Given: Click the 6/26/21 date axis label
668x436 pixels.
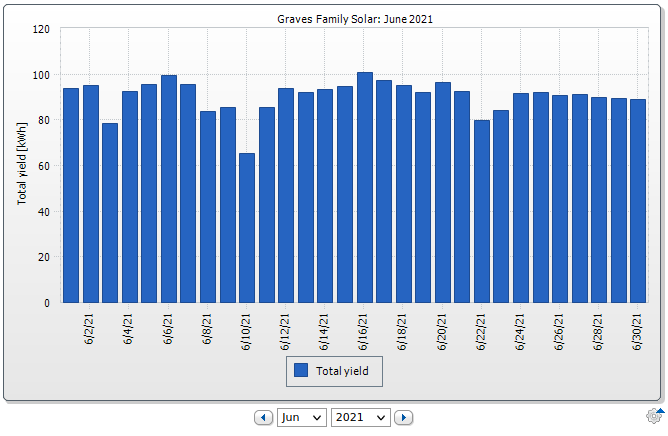Looking at the screenshot, I should pyautogui.click(x=560, y=327).
